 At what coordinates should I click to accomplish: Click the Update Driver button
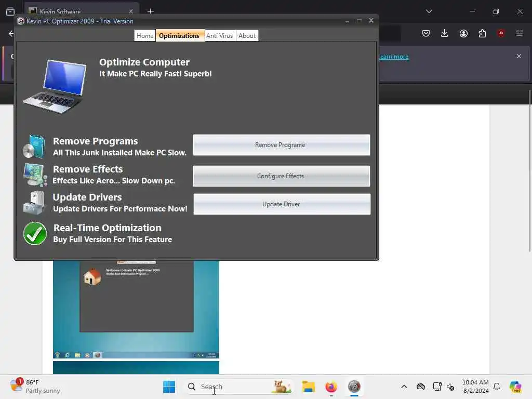pos(282,204)
